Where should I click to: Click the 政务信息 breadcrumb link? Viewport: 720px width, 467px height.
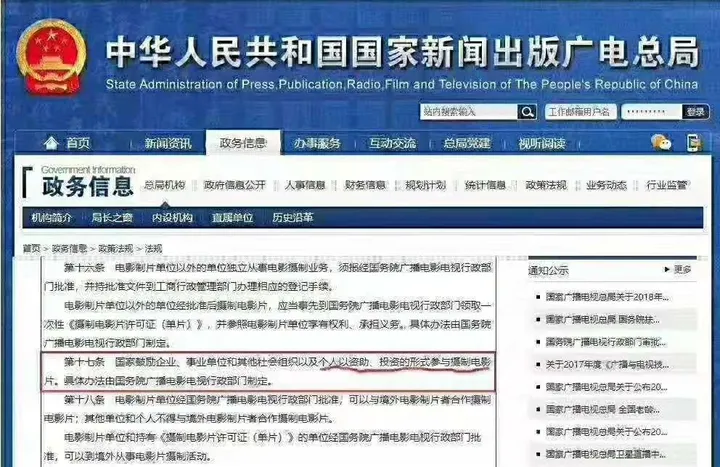[x=69, y=249]
